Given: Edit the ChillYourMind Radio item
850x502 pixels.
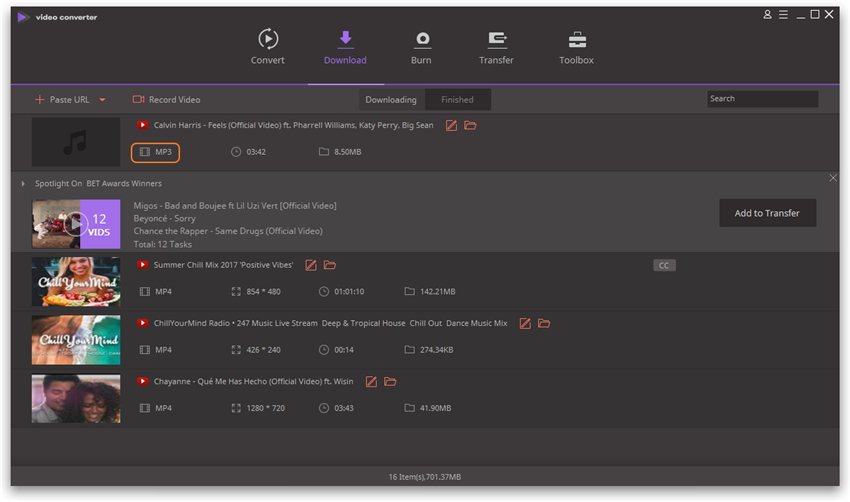Looking at the screenshot, I should (x=525, y=324).
